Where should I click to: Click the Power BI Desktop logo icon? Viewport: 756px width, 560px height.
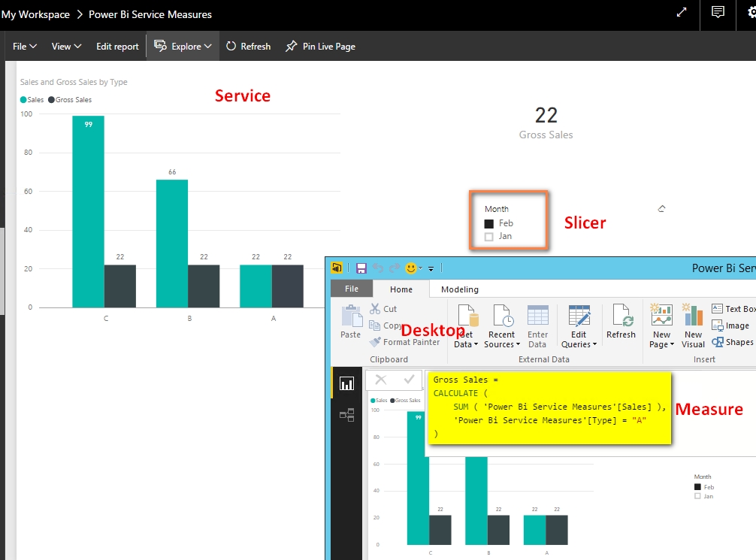[337, 268]
